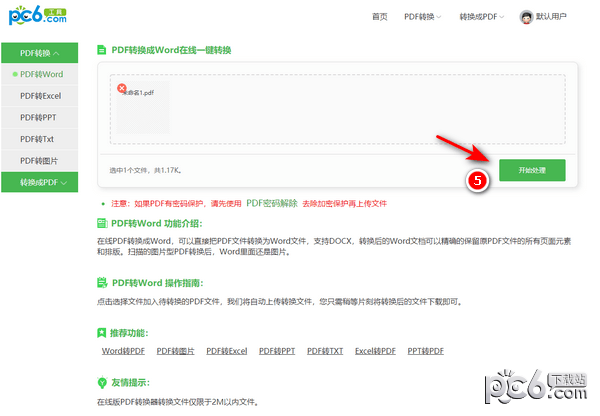Image resolution: width=600 pixels, height=416 pixels.
Task: Select PDF转PPT in the sidebar
Action: point(41,118)
